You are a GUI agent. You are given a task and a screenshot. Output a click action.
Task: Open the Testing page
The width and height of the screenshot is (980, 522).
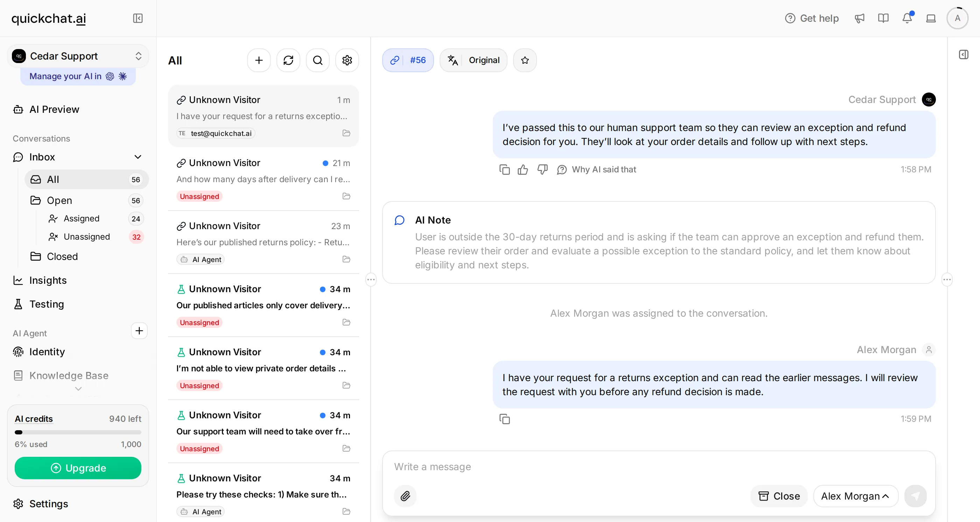point(78,304)
